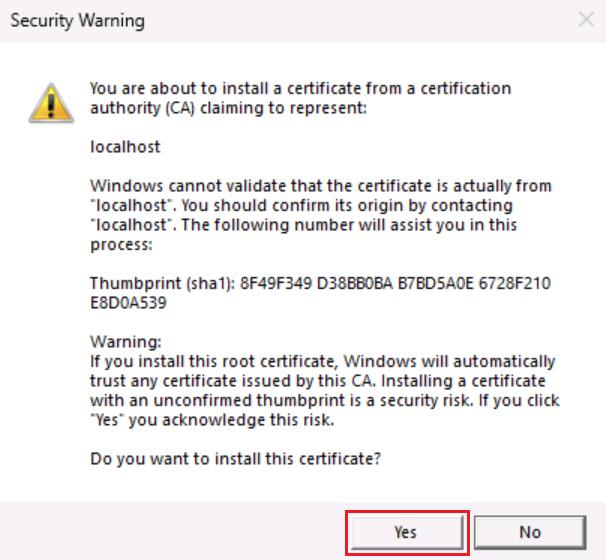This screenshot has width=606, height=560.
Task: Click the Thumbprint (sha1) label
Action: tap(163, 283)
